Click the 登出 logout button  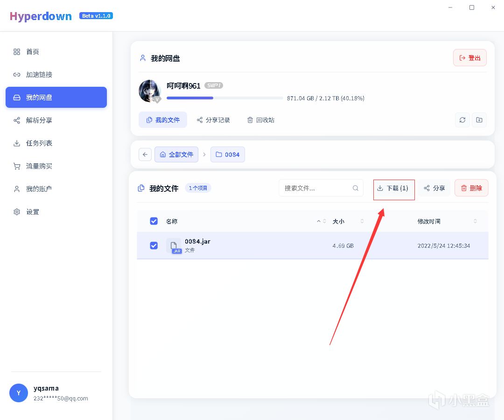[469, 58]
